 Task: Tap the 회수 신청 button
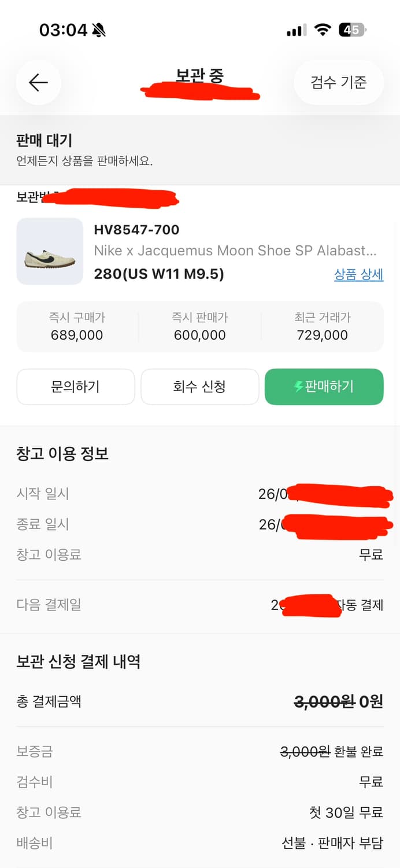[x=199, y=387]
